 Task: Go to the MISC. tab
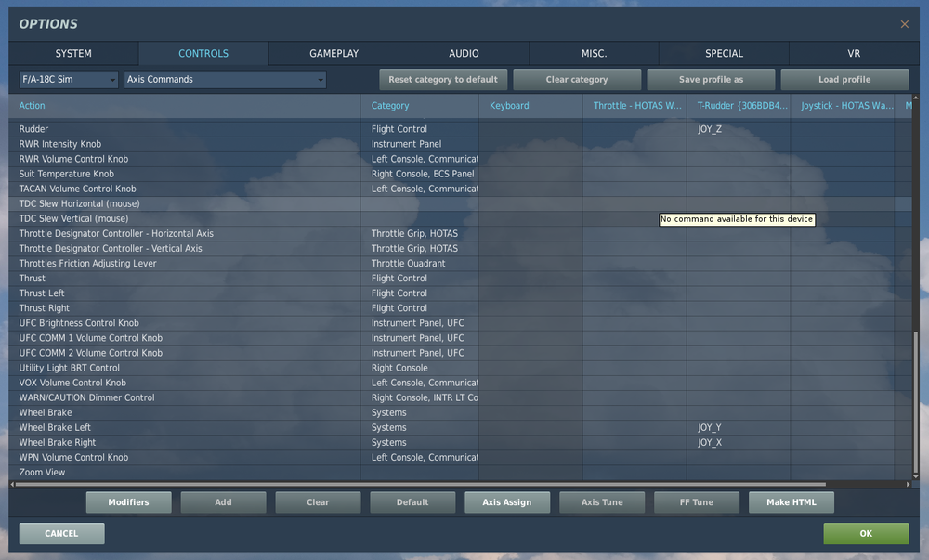click(594, 53)
